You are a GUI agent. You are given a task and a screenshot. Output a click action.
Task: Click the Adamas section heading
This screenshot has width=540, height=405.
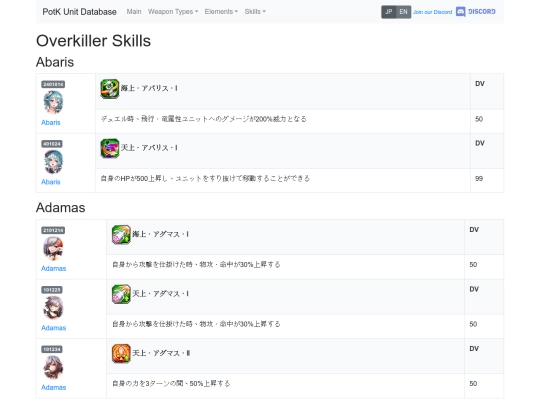(61, 208)
